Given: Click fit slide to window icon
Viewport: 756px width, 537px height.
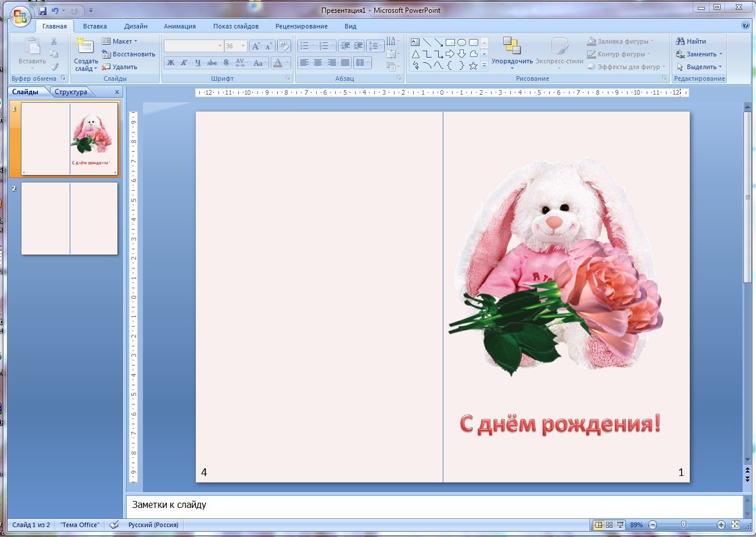Looking at the screenshot, I should (x=735, y=525).
